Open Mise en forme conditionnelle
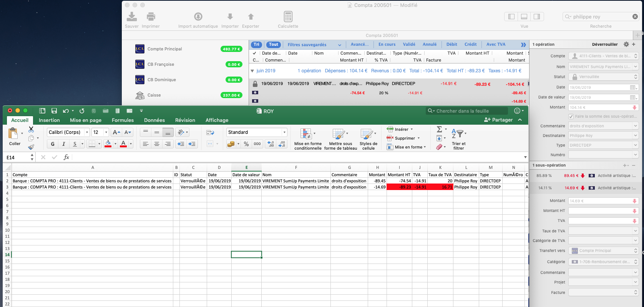 (308, 139)
